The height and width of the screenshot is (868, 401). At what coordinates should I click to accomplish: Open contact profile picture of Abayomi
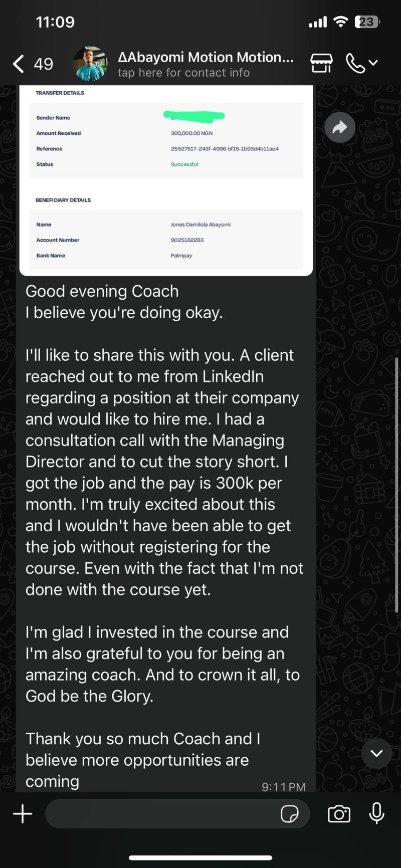point(90,64)
